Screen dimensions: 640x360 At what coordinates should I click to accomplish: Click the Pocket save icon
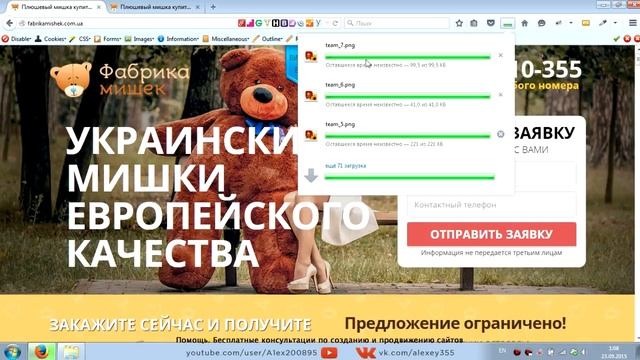pos(491,23)
